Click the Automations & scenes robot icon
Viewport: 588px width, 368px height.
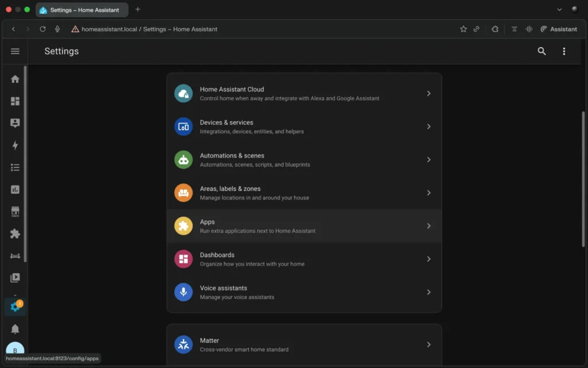183,160
